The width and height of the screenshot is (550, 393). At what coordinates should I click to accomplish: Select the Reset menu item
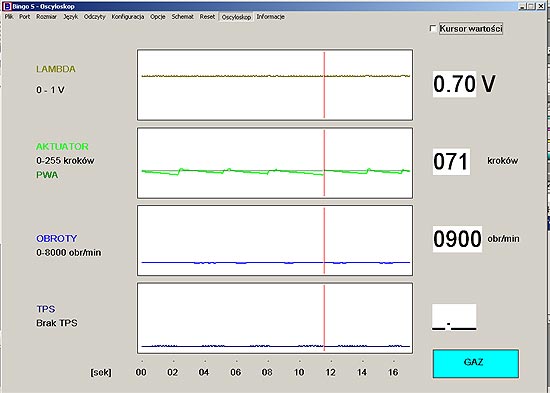(207, 17)
